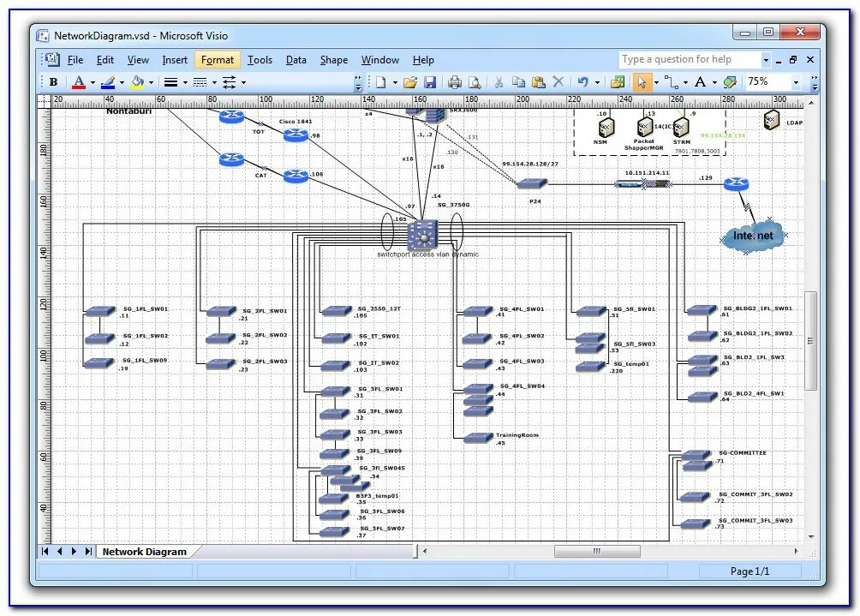
Task: Open the Shape menu
Action: point(333,60)
